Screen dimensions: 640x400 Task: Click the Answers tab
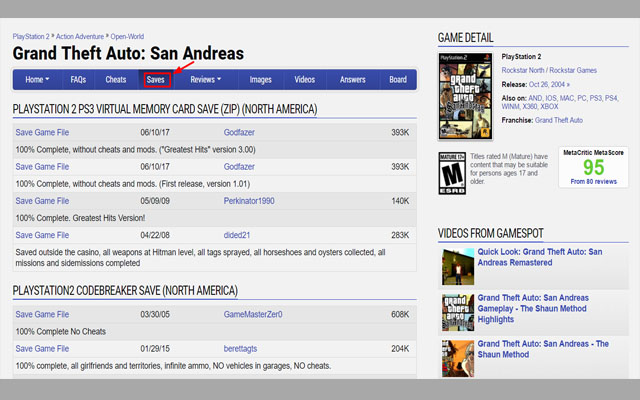click(x=352, y=79)
